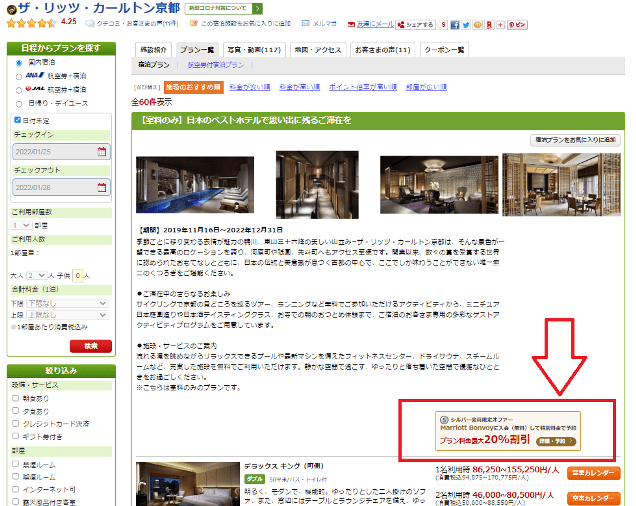Screen dimensions: 636x506
Task: Open the 写真・動画(117) tab
Action: click(x=254, y=50)
